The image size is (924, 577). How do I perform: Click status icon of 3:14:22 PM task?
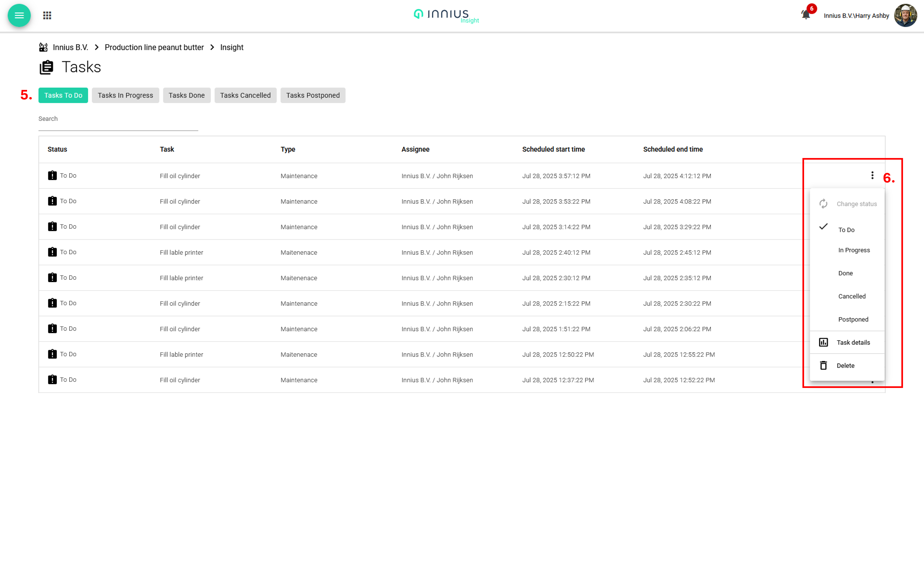52,227
